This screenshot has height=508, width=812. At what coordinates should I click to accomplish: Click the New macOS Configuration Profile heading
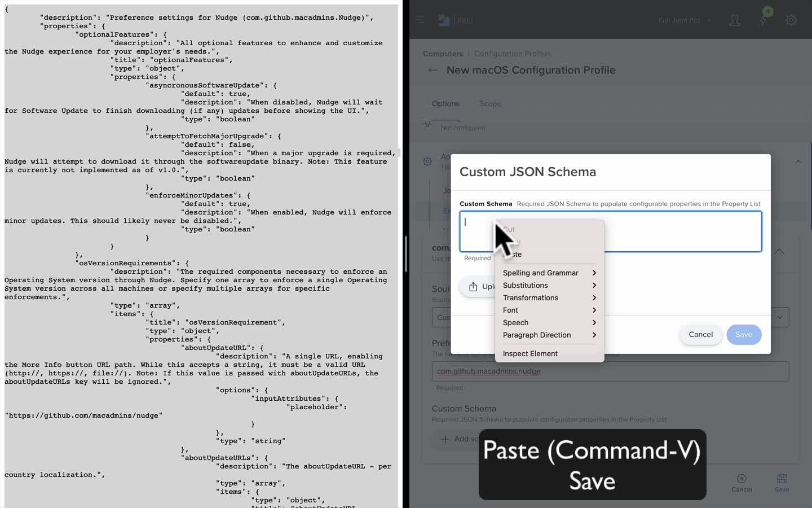531,70
